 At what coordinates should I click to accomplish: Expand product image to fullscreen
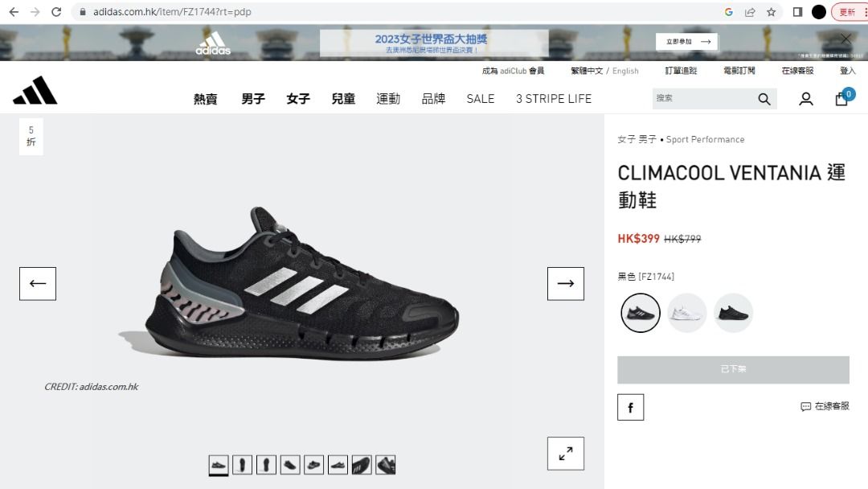pos(566,454)
